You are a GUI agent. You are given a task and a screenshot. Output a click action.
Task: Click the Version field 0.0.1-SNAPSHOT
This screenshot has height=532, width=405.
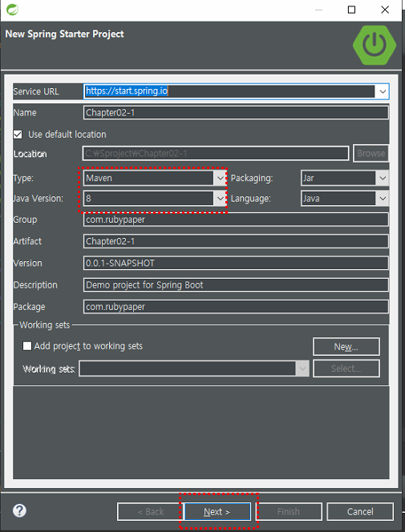[x=236, y=263]
